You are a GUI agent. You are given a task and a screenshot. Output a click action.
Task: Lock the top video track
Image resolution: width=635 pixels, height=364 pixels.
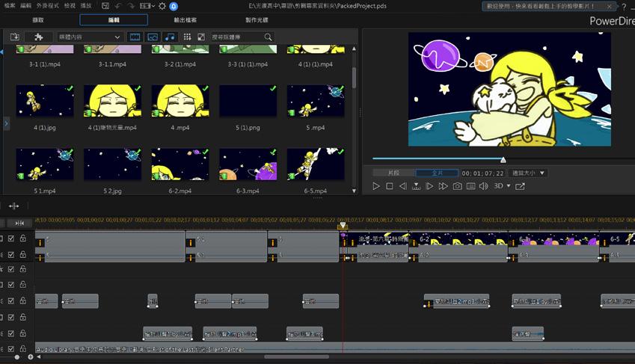click(x=23, y=238)
